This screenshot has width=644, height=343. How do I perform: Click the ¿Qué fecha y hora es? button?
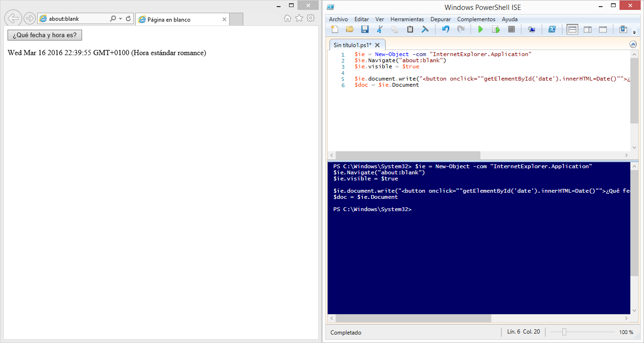pos(45,35)
